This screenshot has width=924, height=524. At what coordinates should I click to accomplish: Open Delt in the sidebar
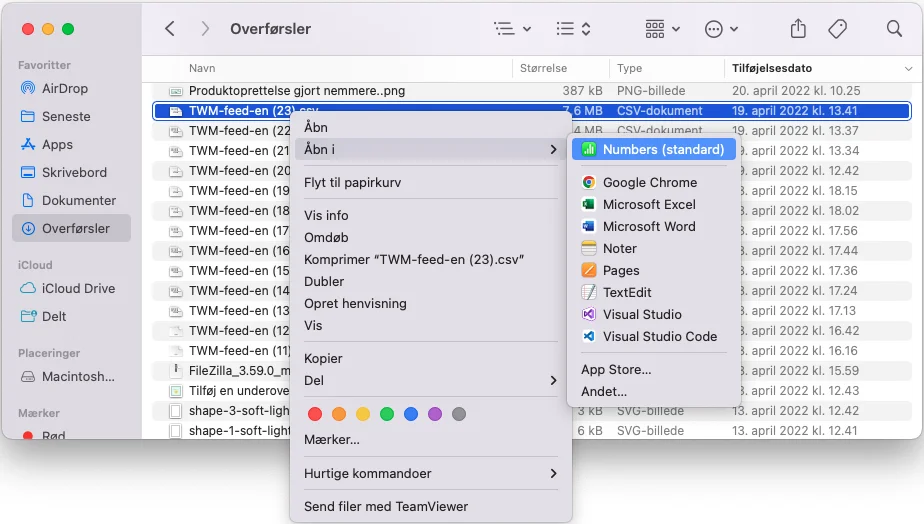click(x=71, y=317)
